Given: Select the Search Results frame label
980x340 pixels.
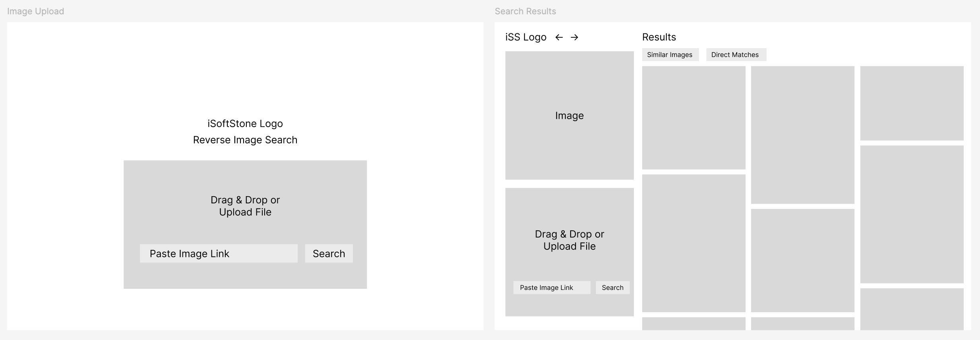Looking at the screenshot, I should tap(525, 11).
